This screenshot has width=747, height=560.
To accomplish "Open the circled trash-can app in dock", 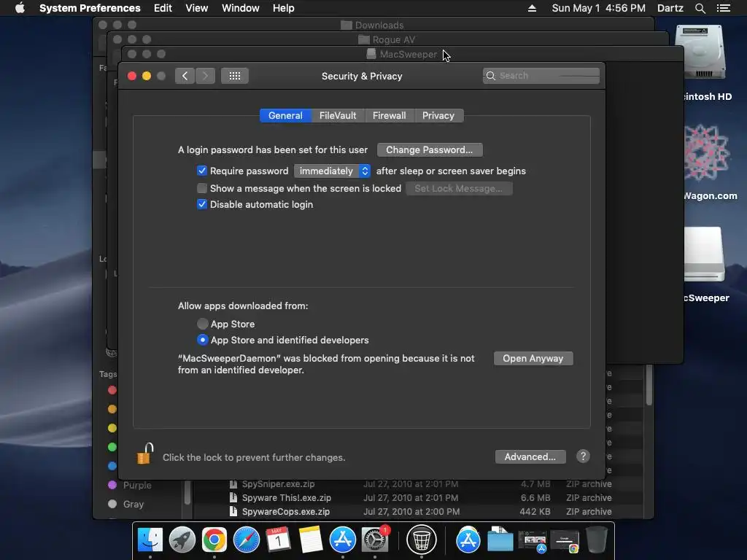I will coord(421,540).
